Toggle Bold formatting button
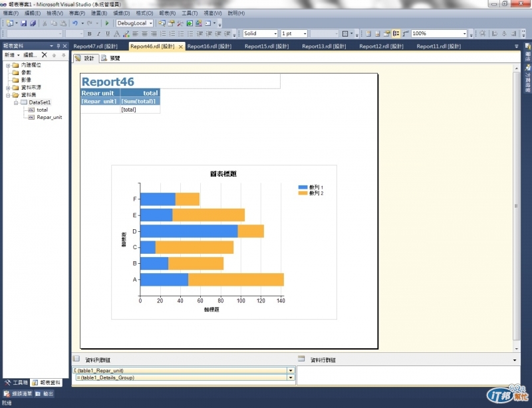Viewport: 532px width, 408px height. pos(89,34)
